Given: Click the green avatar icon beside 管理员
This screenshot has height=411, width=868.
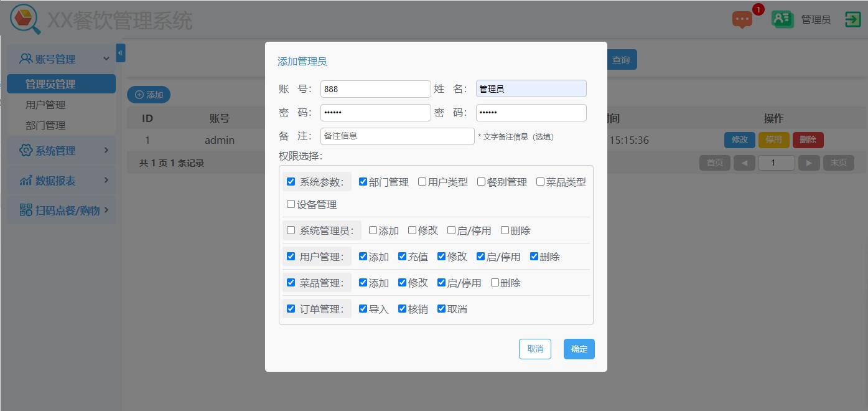Looking at the screenshot, I should coord(782,19).
